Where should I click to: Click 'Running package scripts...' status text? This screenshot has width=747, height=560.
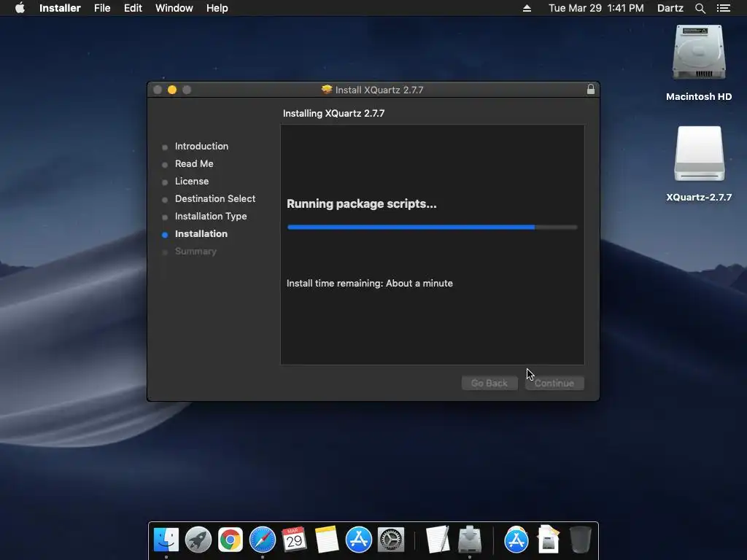362,204
